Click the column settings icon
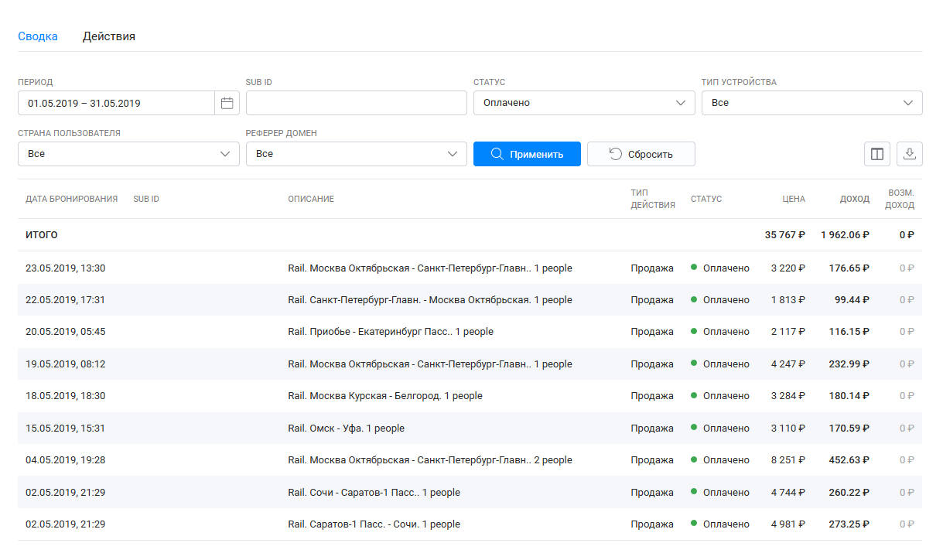Screen dimensions: 943x560 point(877,154)
